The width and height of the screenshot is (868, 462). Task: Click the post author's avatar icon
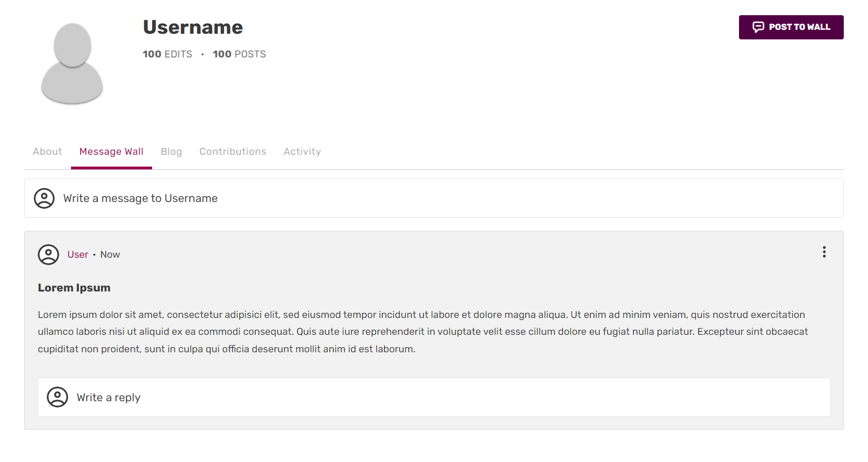coord(48,255)
